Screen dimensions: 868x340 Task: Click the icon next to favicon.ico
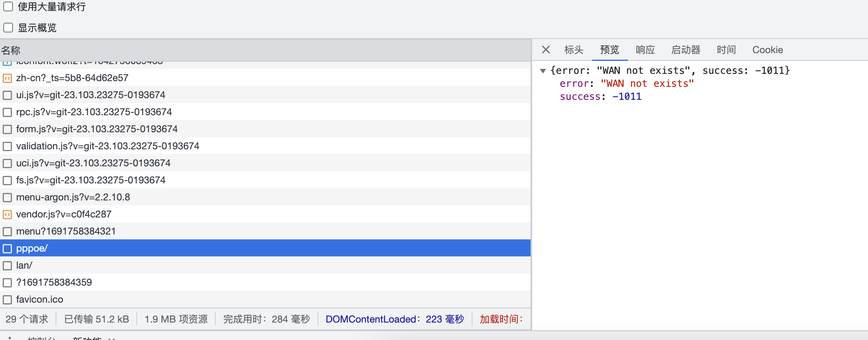[7, 299]
